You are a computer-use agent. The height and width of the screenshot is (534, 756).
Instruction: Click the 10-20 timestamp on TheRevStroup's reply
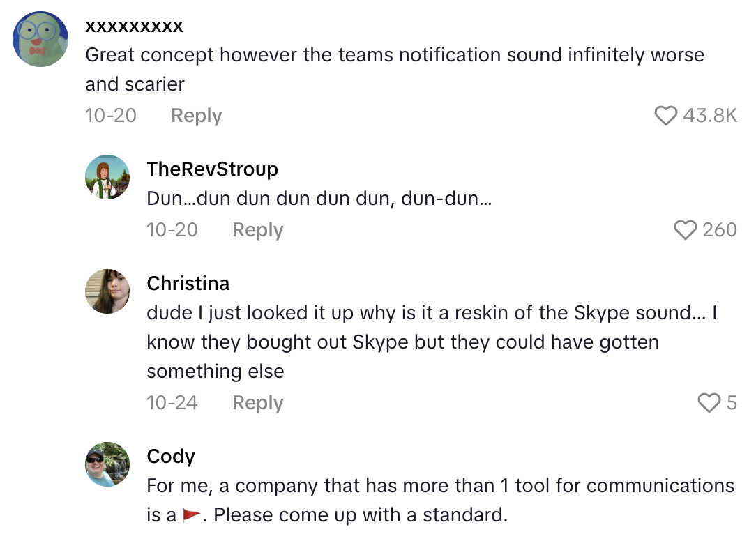click(172, 229)
